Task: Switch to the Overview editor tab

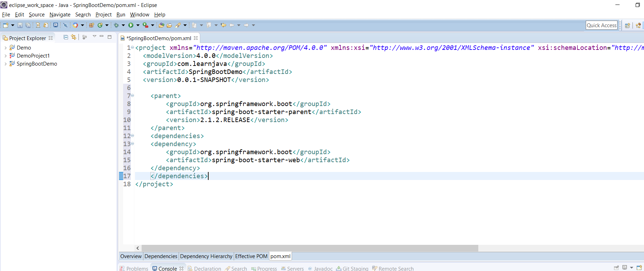Action: coord(131,256)
